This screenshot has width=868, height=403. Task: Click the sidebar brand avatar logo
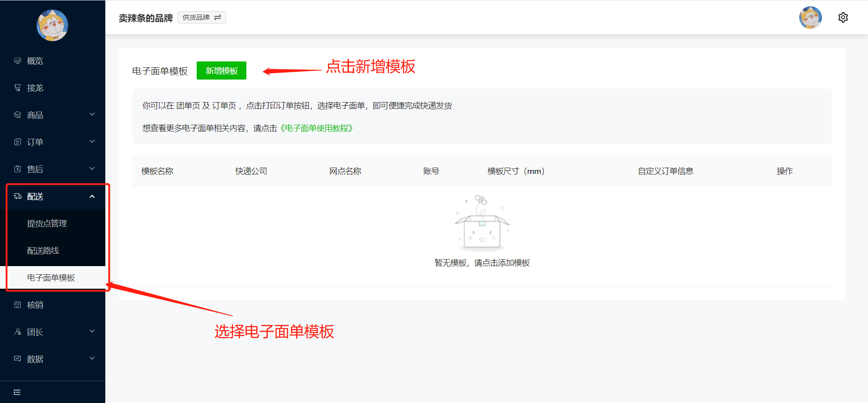click(x=52, y=25)
